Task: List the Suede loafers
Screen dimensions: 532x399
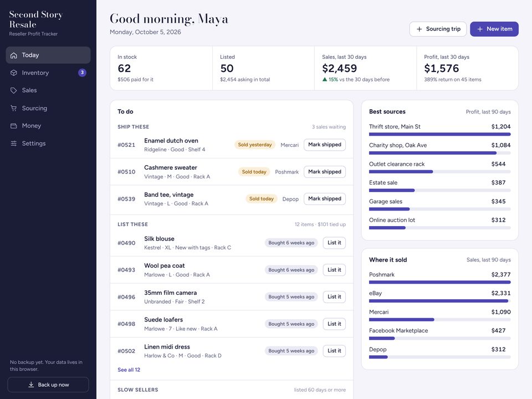Action: click(x=334, y=324)
